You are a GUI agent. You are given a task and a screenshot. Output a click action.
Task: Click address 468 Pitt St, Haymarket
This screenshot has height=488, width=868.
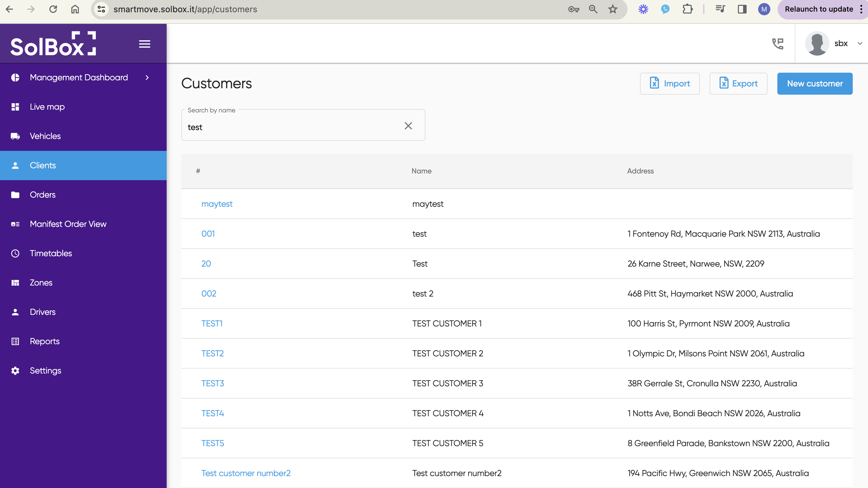pyautogui.click(x=710, y=294)
